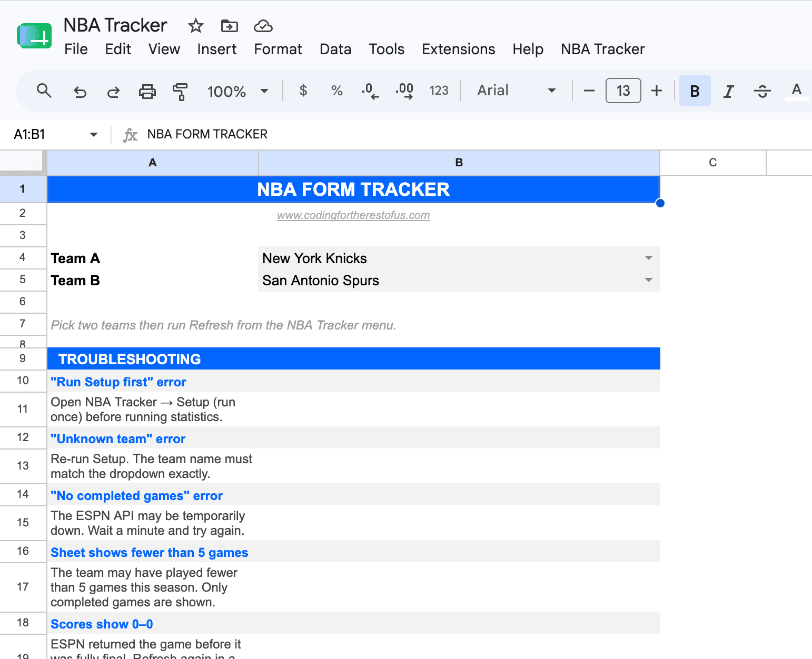The width and height of the screenshot is (812, 659).
Task: Click "Sheet shows fewer than 5 games" cell
Action: (x=353, y=552)
